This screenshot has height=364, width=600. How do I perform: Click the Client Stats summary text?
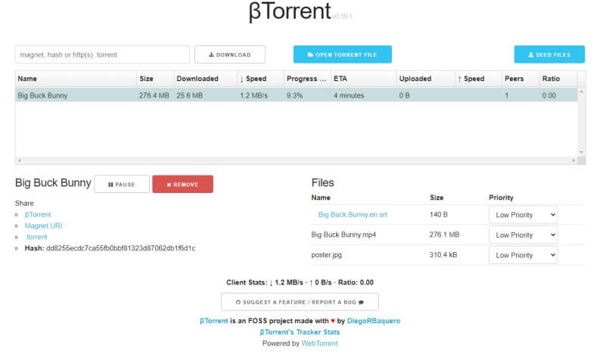[x=300, y=282]
